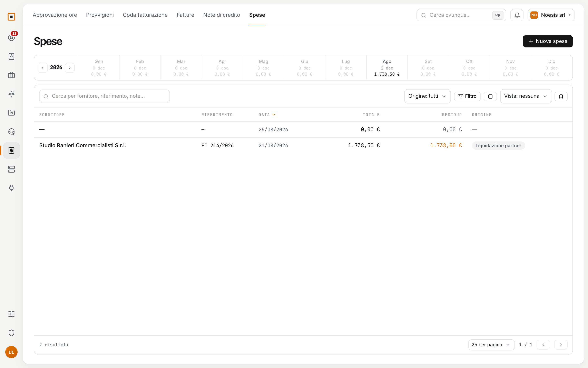Click reference FT 214/2026
The width and height of the screenshot is (588, 368).
pyautogui.click(x=217, y=146)
